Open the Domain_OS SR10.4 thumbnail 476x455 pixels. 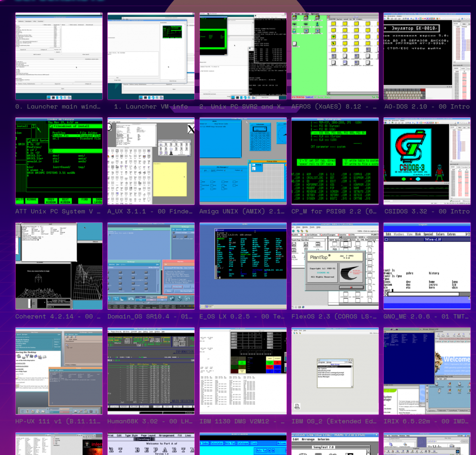(151, 266)
